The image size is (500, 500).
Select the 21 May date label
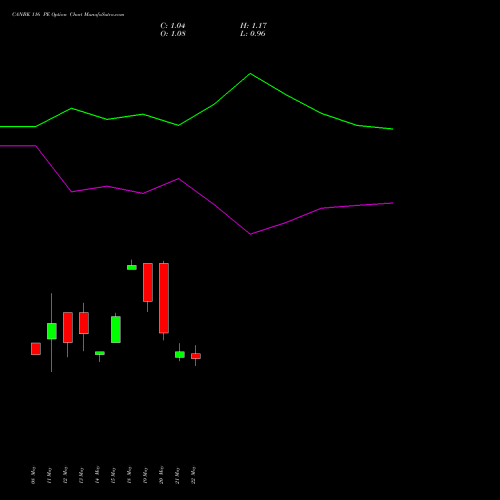177,475
